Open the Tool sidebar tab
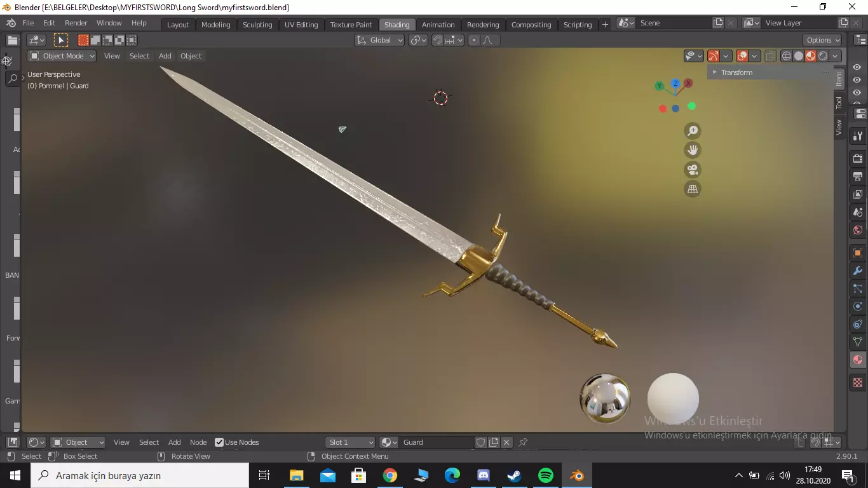This screenshot has width=868, height=488. point(839,102)
